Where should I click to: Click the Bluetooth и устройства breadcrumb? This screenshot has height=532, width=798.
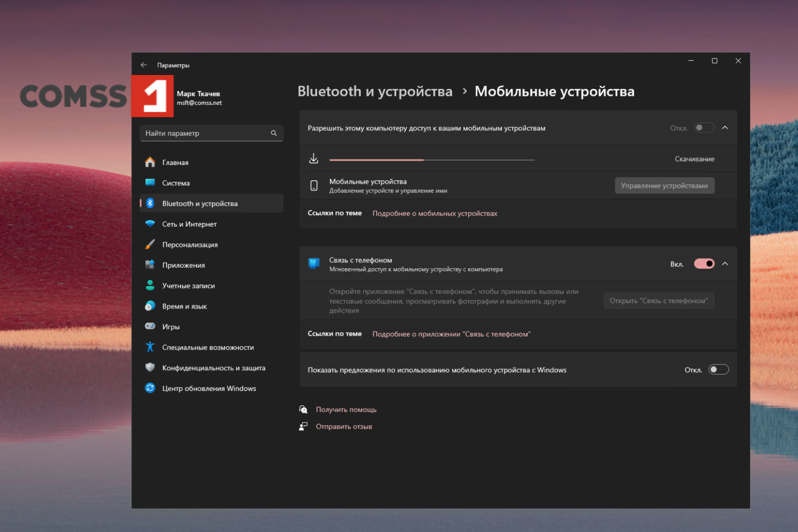tap(375, 92)
